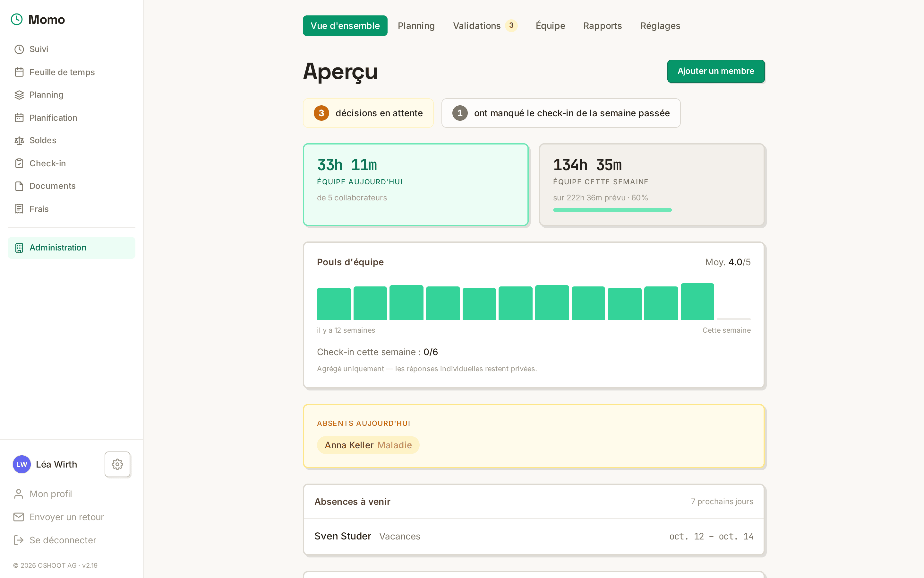
Task: Click the Administration building icon
Action: pyautogui.click(x=19, y=248)
